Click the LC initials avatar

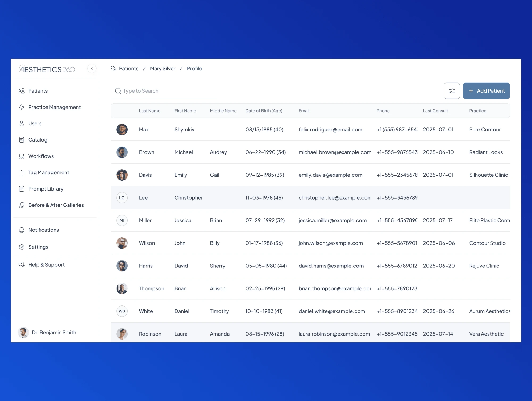[122, 198]
